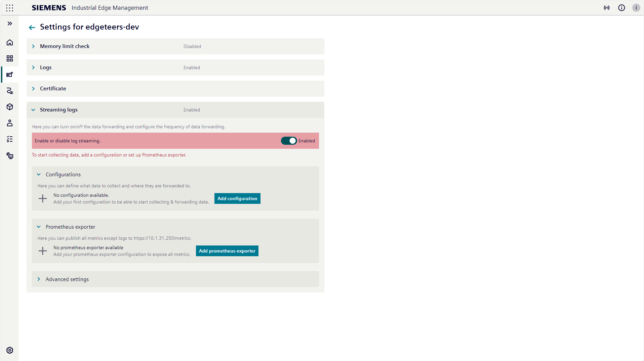The height and width of the screenshot is (361, 644).
Task: Open the app launcher grid icon
Action: [x=10, y=8]
